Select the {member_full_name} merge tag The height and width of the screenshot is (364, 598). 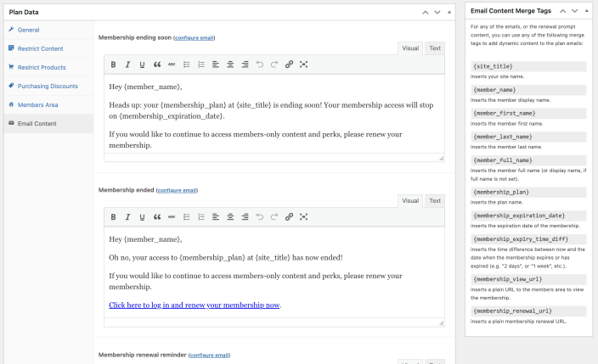point(528,160)
